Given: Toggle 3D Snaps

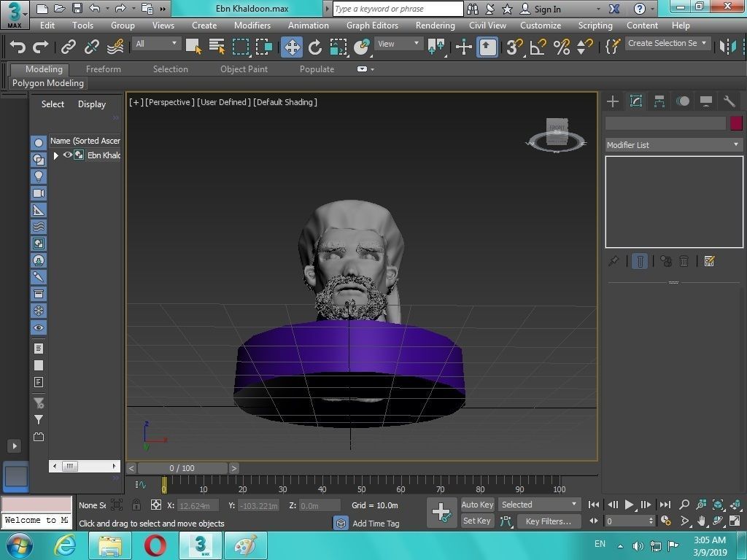Looking at the screenshot, I should point(514,47).
